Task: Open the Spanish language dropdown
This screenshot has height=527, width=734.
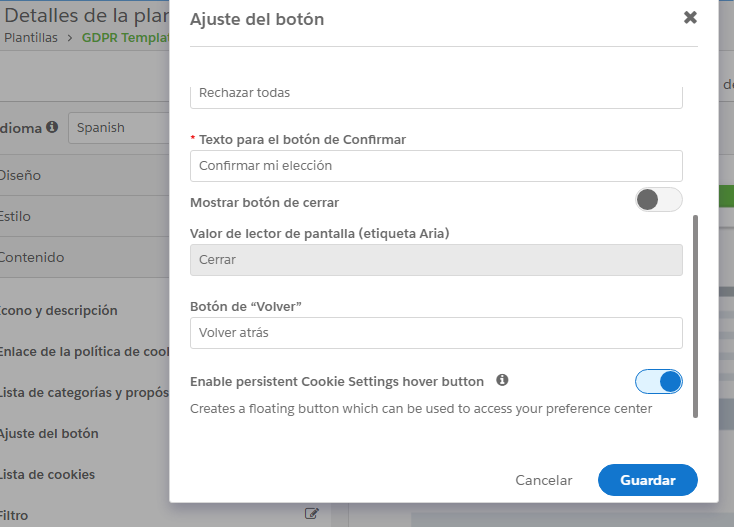Action: [x=118, y=128]
